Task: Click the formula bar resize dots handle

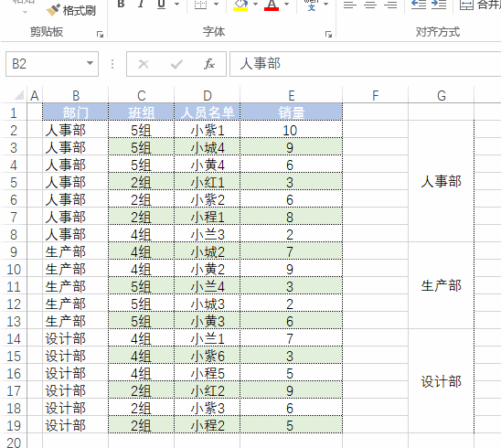Action: (x=112, y=64)
